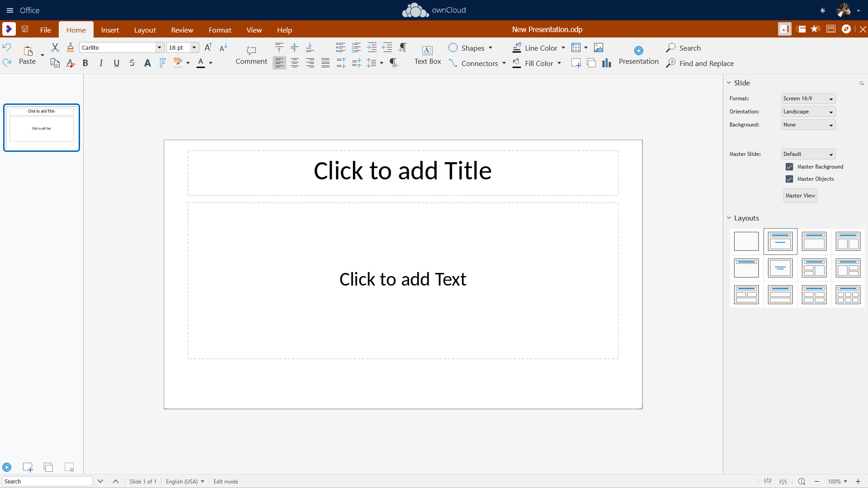The width and height of the screenshot is (868, 488).
Task: Click the Master View button
Action: coord(800,196)
